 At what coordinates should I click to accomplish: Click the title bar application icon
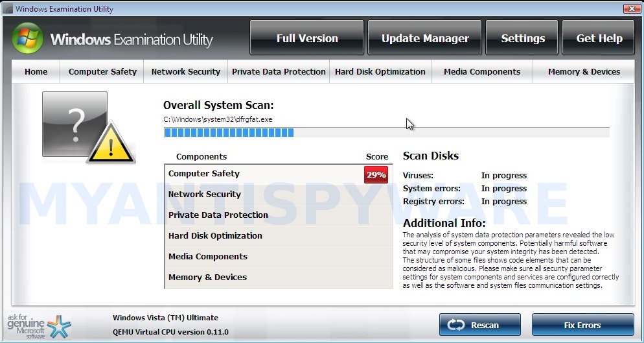coord(7,8)
